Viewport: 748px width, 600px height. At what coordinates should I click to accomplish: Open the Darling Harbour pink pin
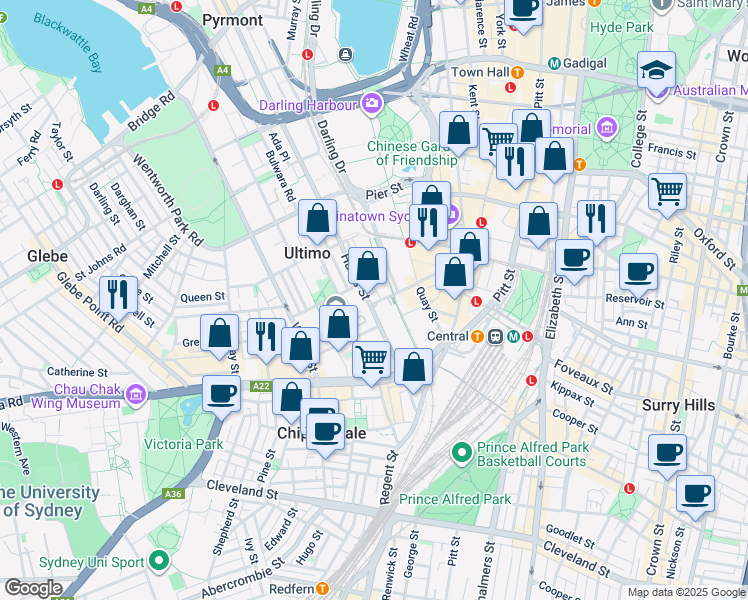pos(372,103)
